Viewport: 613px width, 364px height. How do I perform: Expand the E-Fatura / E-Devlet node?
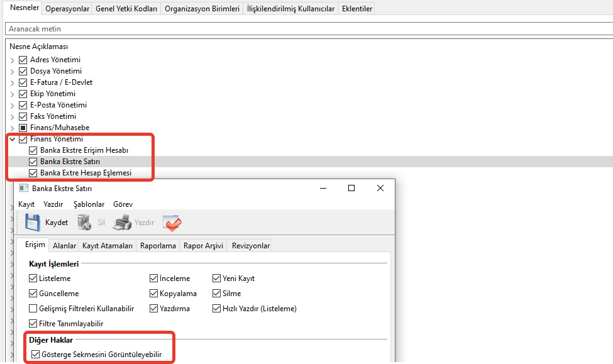point(13,82)
